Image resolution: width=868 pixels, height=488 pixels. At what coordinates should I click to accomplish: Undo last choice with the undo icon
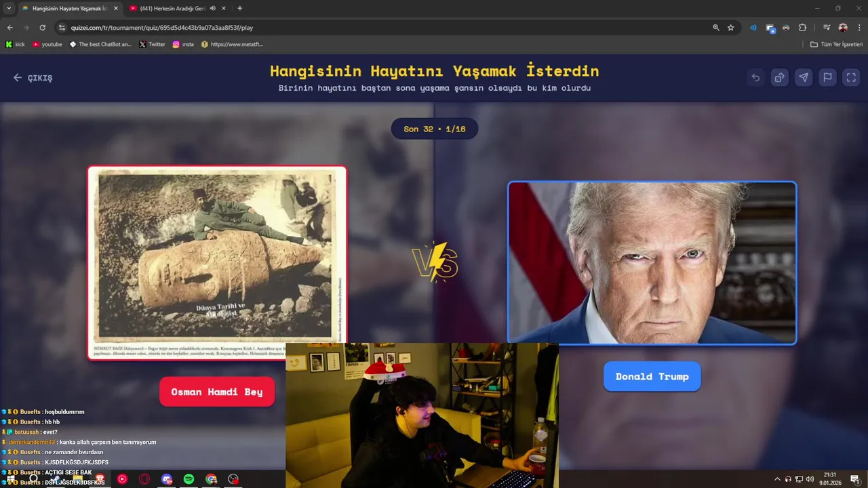(755, 77)
